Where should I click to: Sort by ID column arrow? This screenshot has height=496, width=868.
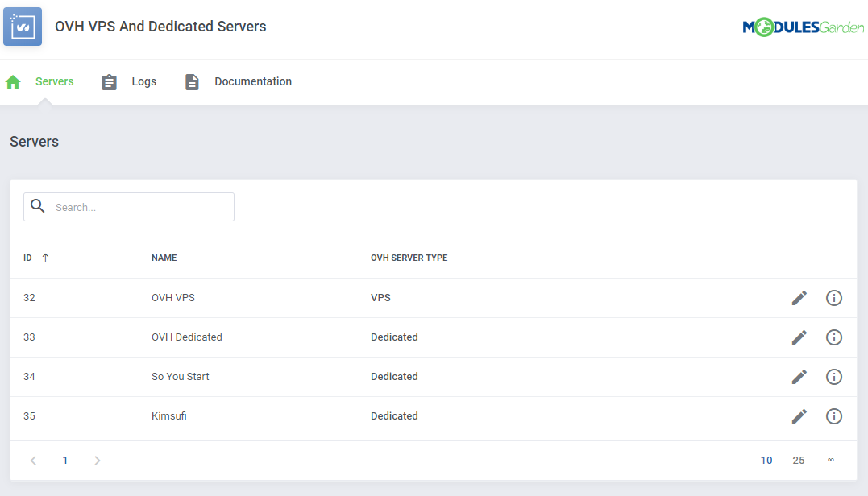tap(45, 258)
